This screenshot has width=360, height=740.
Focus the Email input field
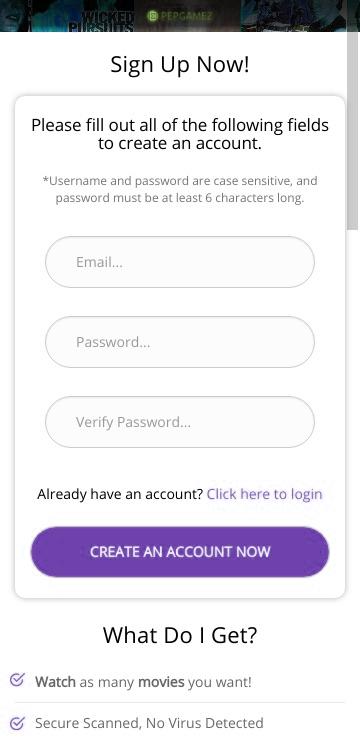[x=180, y=262]
